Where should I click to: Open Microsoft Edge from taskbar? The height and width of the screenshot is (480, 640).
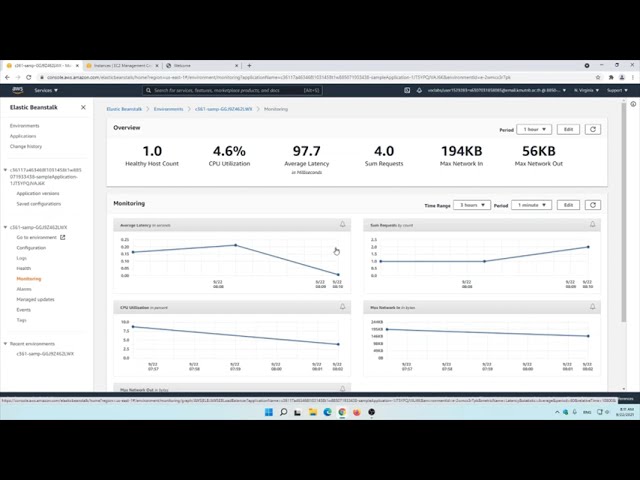point(327,412)
